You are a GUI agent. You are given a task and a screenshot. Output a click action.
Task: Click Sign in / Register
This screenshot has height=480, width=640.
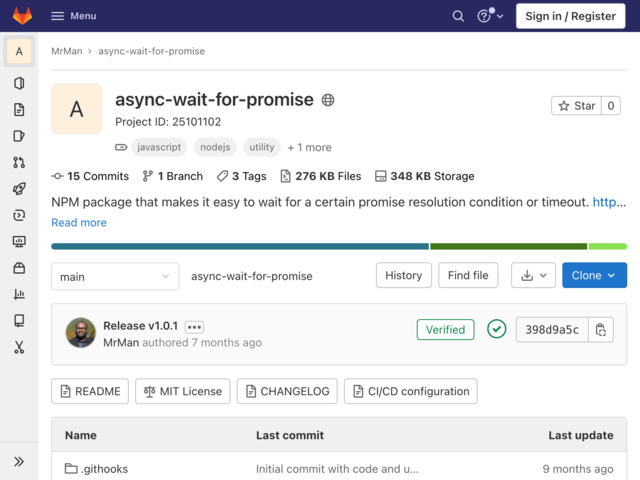click(x=570, y=16)
